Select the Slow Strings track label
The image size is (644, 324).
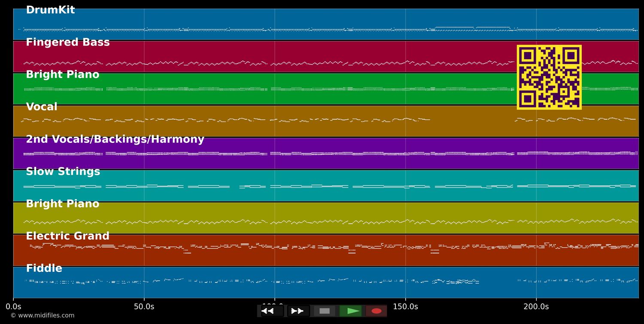click(x=63, y=171)
